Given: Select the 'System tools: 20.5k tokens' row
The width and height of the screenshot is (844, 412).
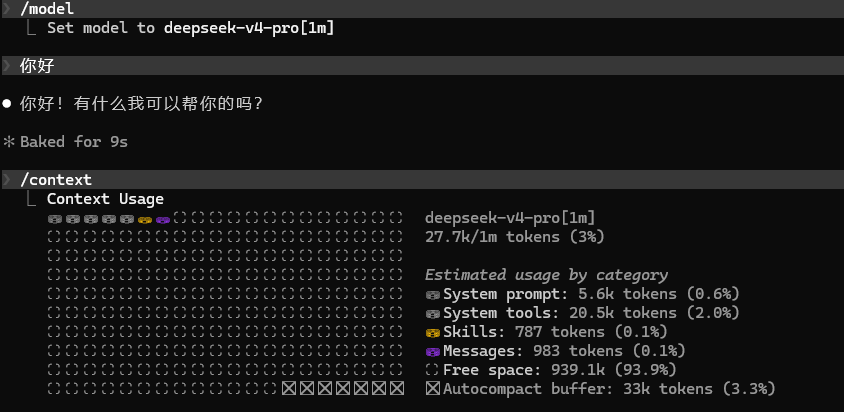Looking at the screenshot, I should pyautogui.click(x=582, y=313).
